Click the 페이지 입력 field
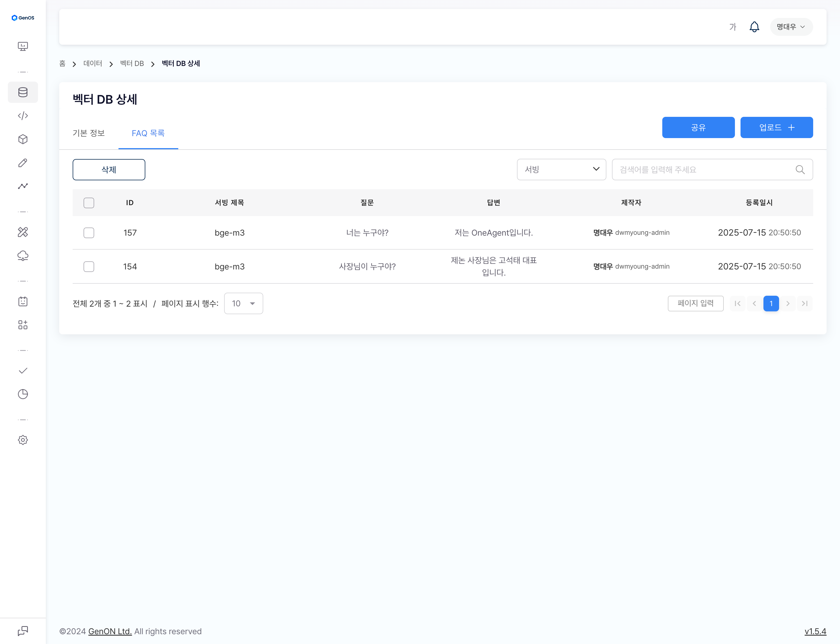This screenshot has width=840, height=644. click(x=695, y=304)
